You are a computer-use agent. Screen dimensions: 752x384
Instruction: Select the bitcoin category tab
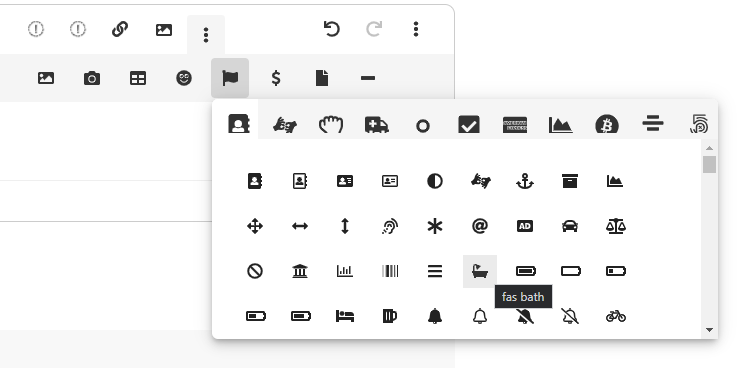607,125
